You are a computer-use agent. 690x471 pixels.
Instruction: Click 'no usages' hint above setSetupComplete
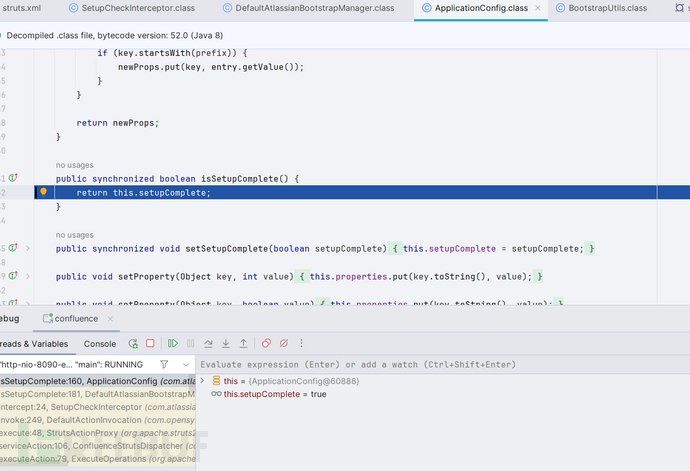point(74,235)
